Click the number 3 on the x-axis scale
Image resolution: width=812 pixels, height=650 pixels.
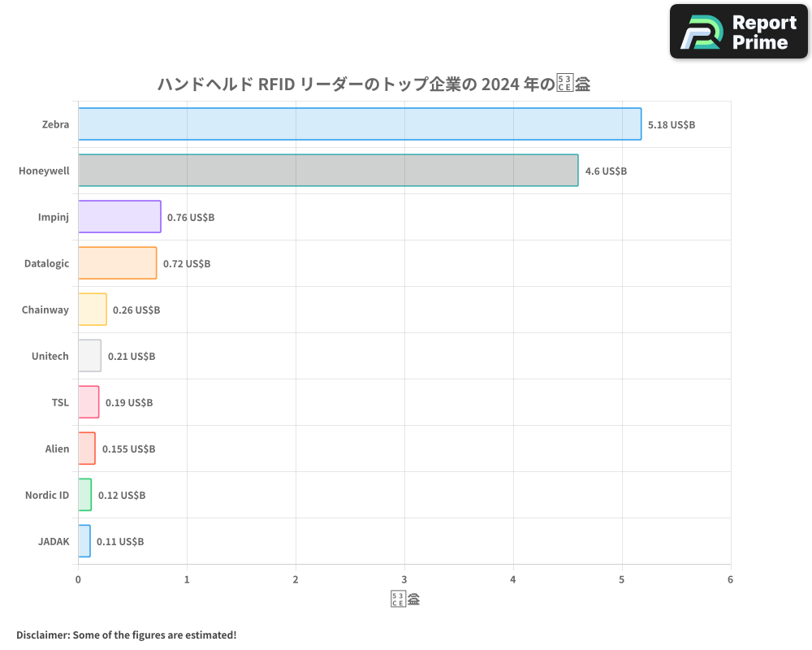pyautogui.click(x=404, y=579)
